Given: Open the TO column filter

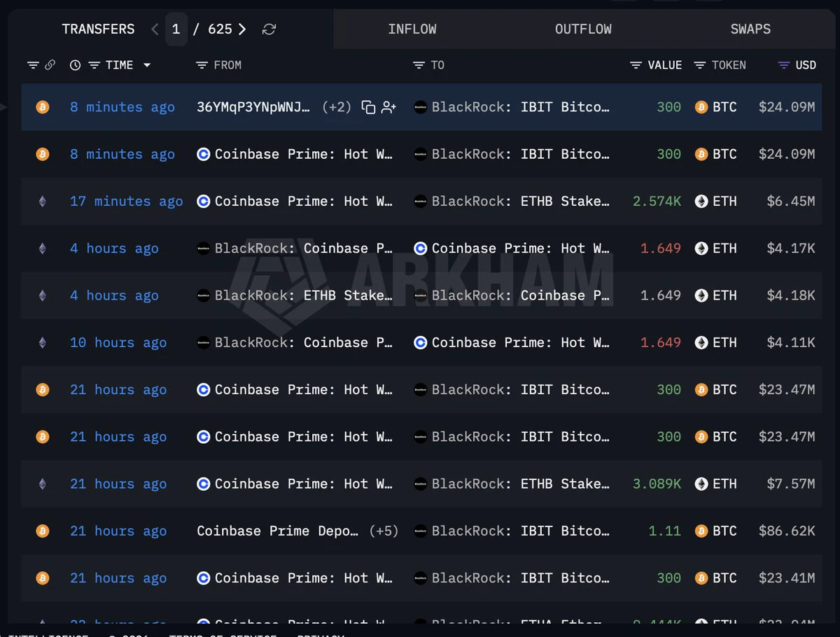Looking at the screenshot, I should pos(419,65).
